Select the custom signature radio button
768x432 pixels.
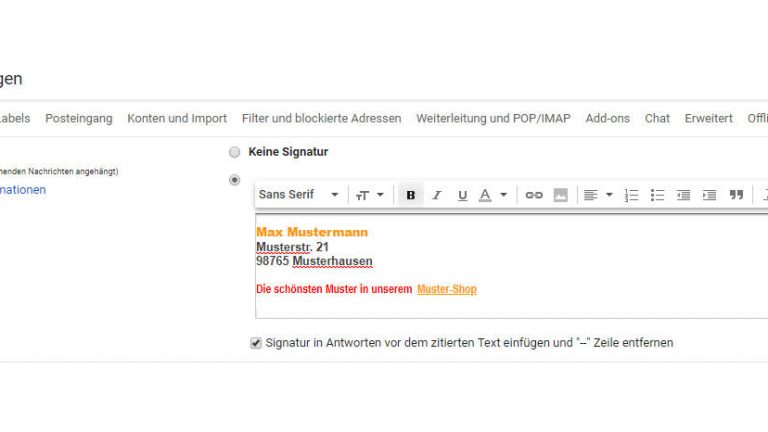click(235, 180)
